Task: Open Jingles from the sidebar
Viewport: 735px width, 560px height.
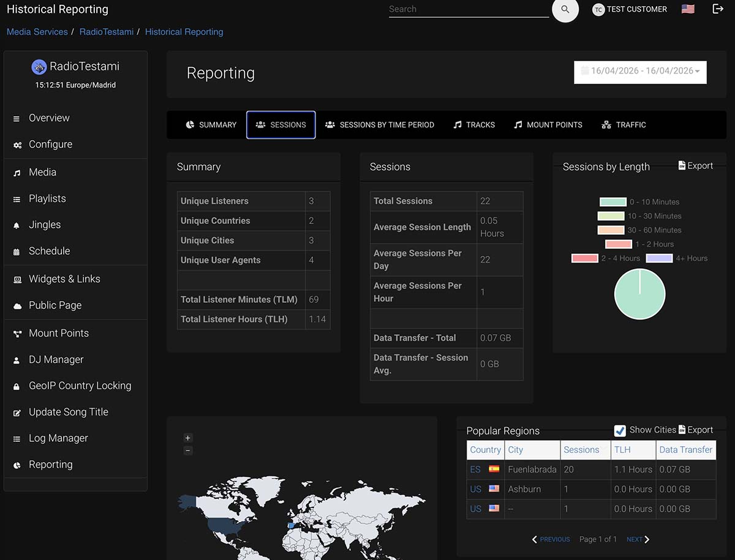Action: click(45, 225)
